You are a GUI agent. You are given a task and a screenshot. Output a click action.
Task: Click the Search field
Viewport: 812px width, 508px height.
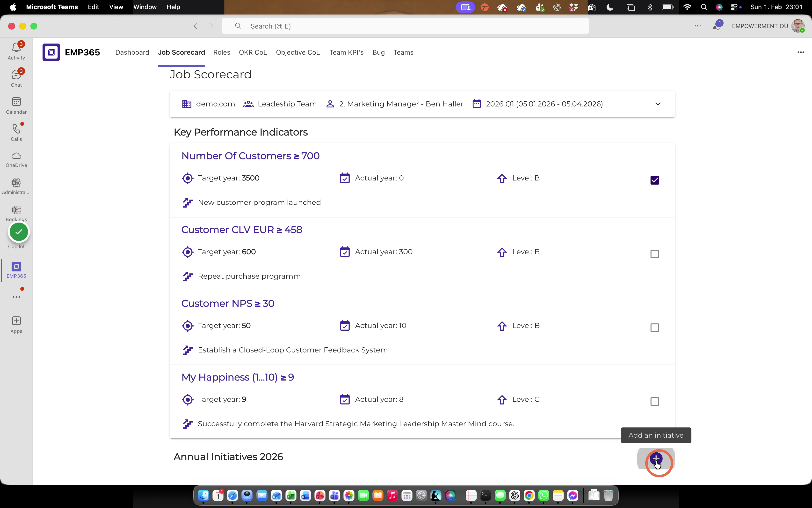point(405,26)
